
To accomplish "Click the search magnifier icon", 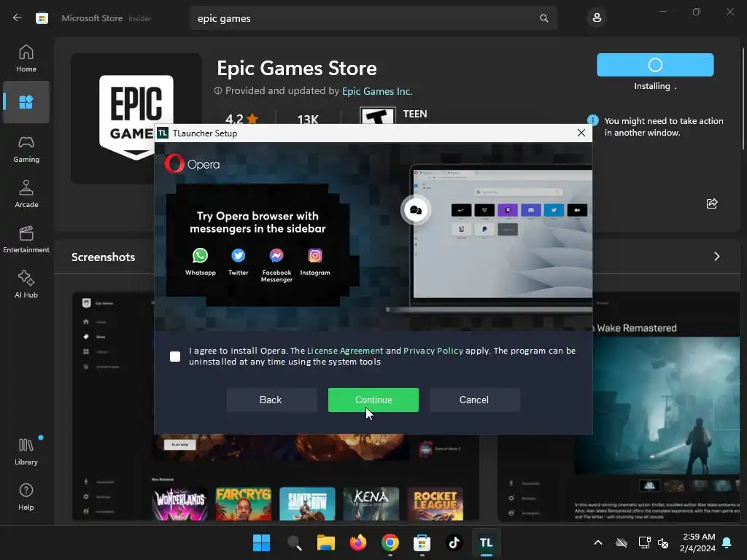I will click(543, 18).
